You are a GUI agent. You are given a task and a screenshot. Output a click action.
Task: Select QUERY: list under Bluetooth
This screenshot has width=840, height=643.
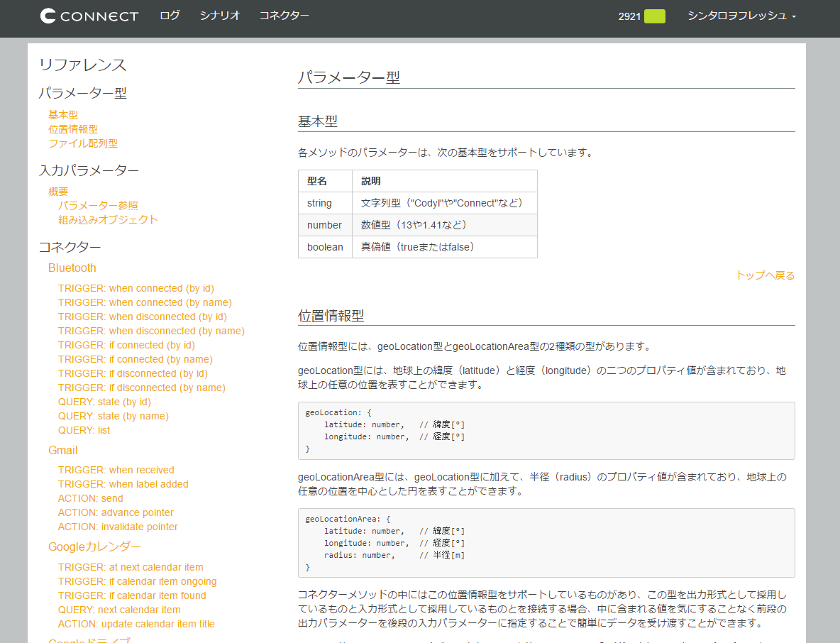pyautogui.click(x=84, y=430)
